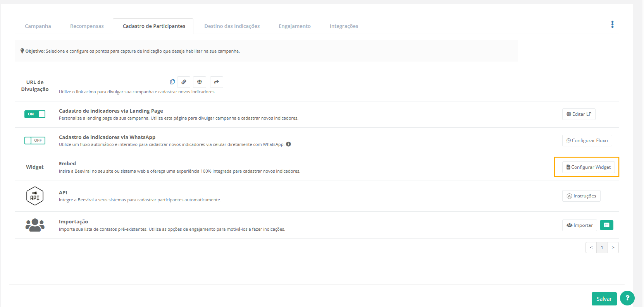Click the info icon after WhatsApp description

[288, 144]
